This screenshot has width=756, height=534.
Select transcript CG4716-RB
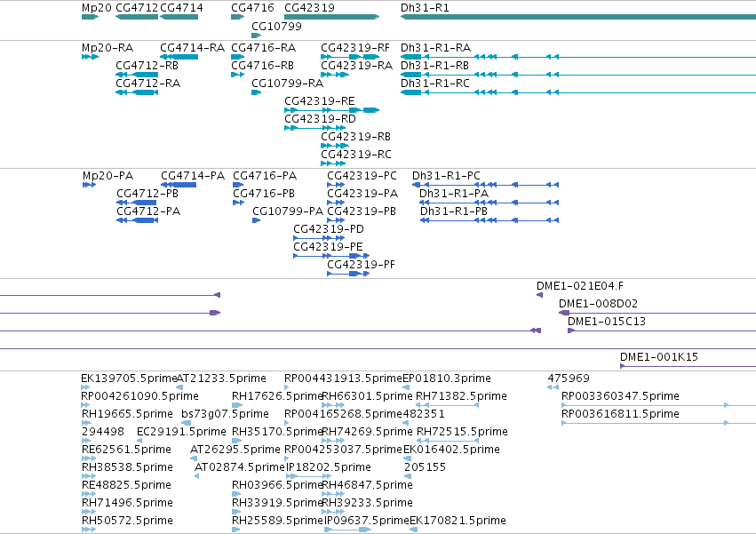263,66
